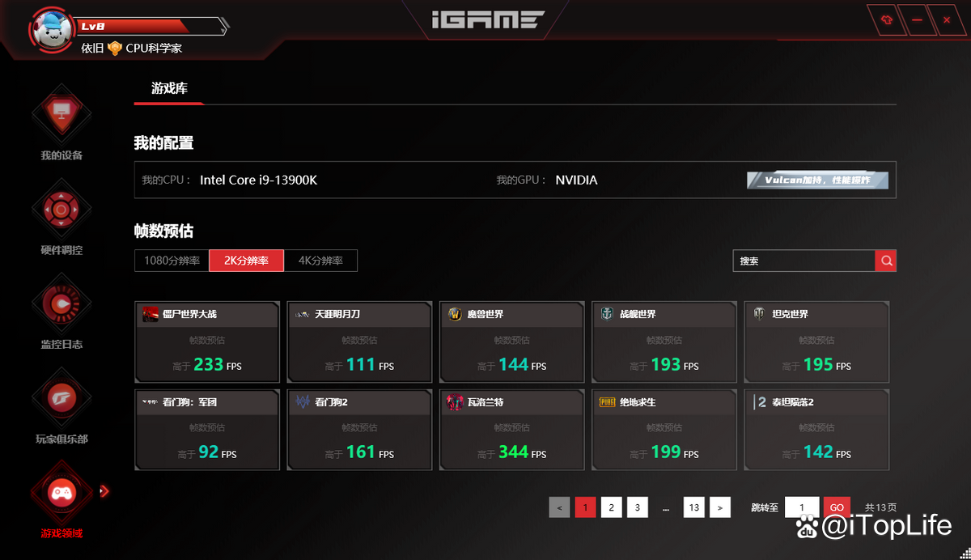Expand the sidebar with the red chevron
Viewport: 971px width, 560px height.
coord(104,490)
